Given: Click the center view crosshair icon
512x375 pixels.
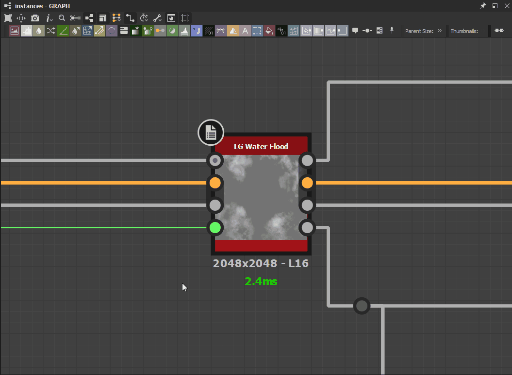Looking at the screenshot, I should (x=21, y=18).
